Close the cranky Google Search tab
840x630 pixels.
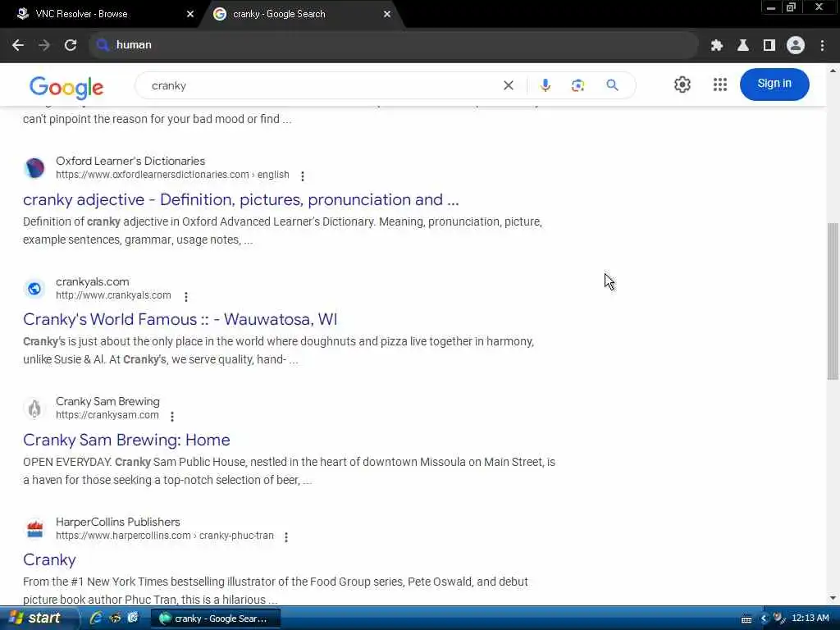pos(387,14)
